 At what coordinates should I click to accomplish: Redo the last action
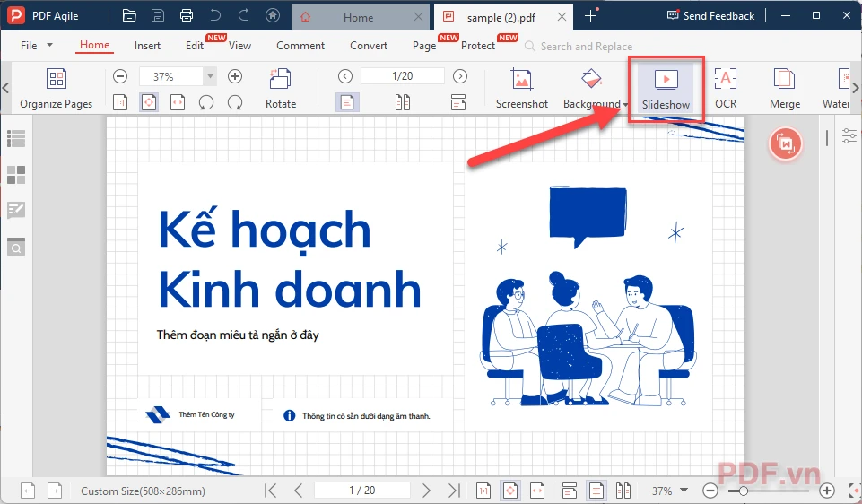coord(244,15)
